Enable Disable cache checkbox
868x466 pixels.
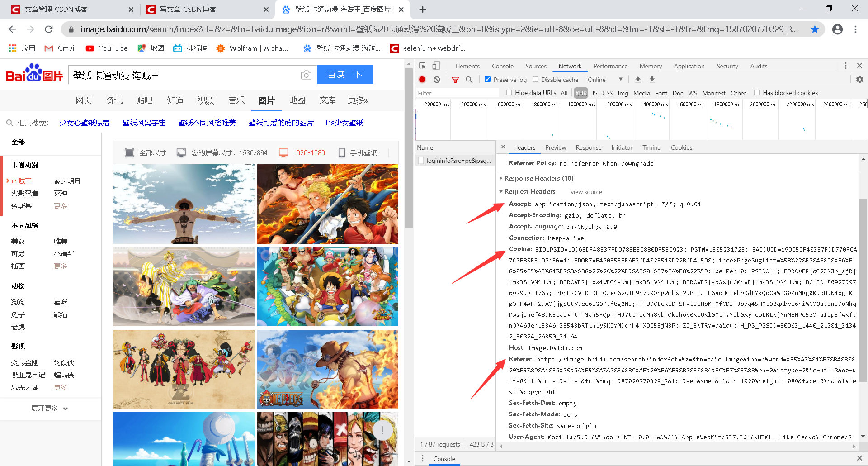[535, 79]
